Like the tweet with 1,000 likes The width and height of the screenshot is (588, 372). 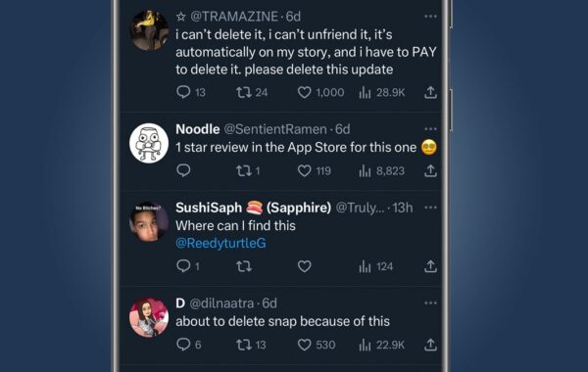[304, 93]
